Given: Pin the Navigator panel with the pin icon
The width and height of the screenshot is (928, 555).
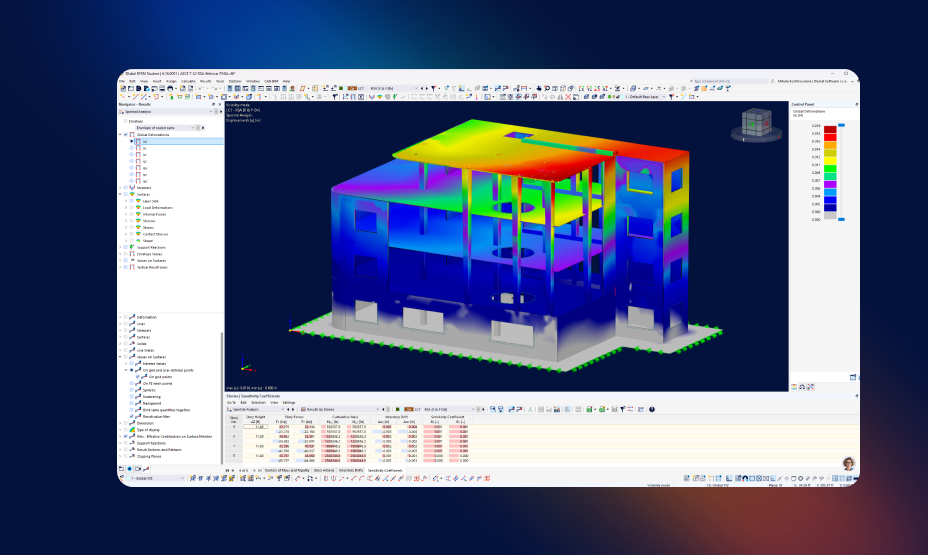Looking at the screenshot, I should [x=214, y=105].
